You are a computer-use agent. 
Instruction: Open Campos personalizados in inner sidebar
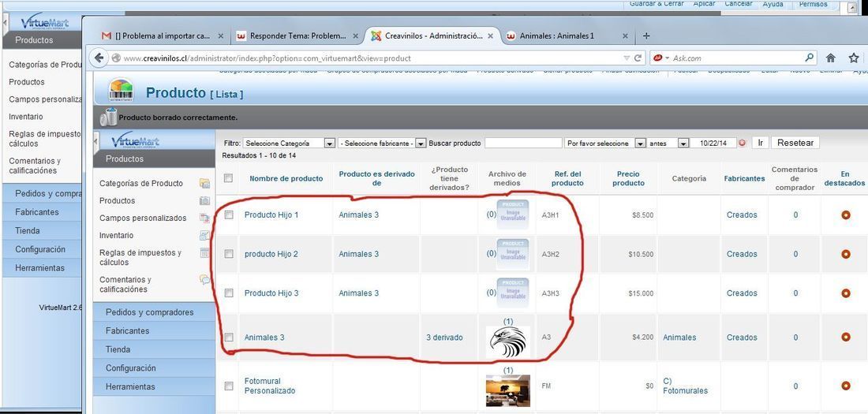click(143, 218)
